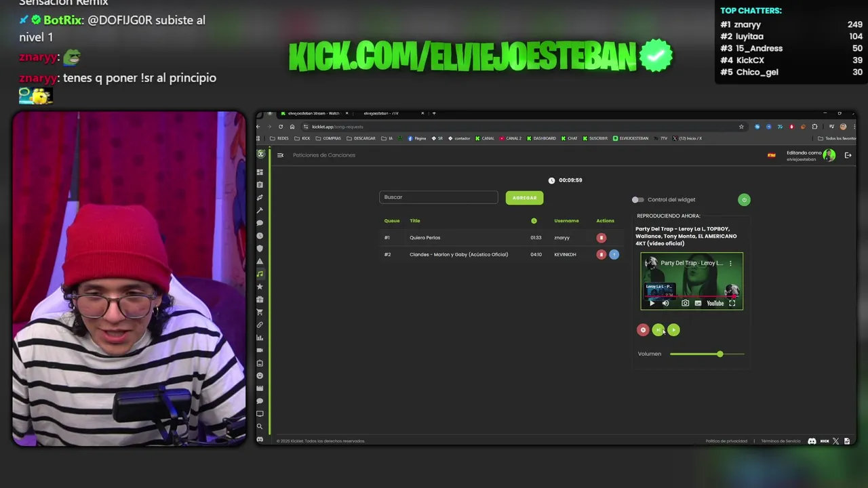This screenshot has height=488, width=868.
Task: Click the green play button below the video
Action: [x=673, y=330]
